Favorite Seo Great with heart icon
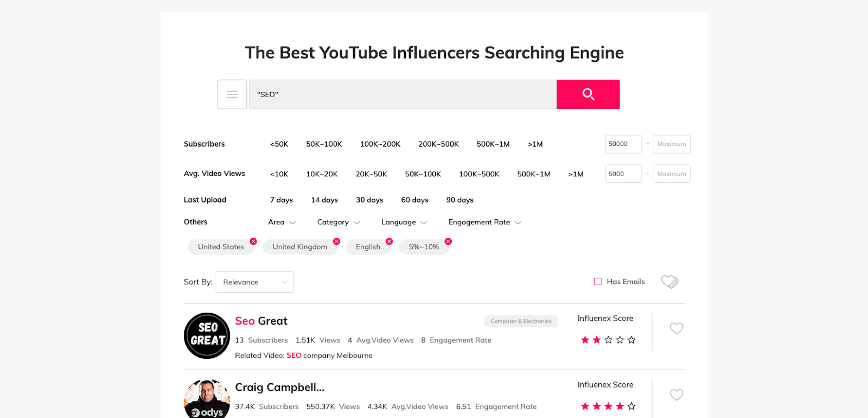The width and height of the screenshot is (868, 418). tap(676, 328)
